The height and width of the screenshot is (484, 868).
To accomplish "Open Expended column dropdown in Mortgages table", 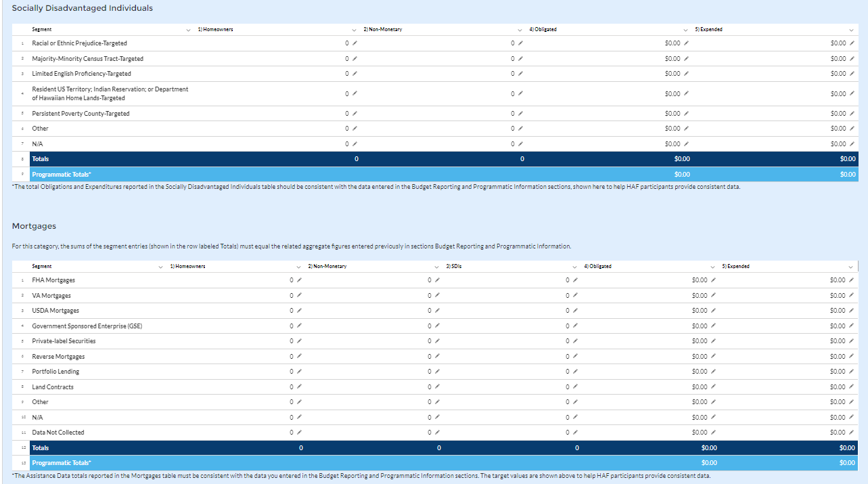I will point(851,267).
